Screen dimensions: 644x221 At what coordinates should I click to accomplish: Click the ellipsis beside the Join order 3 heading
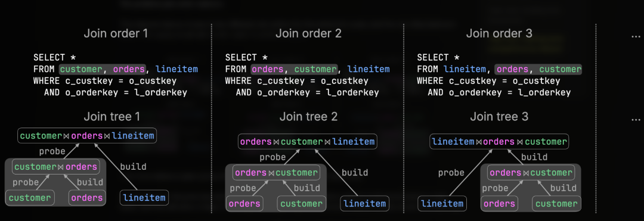pos(636,36)
